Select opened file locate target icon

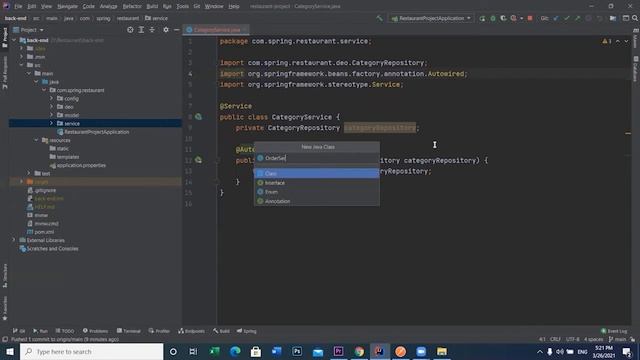pyautogui.click(x=130, y=30)
